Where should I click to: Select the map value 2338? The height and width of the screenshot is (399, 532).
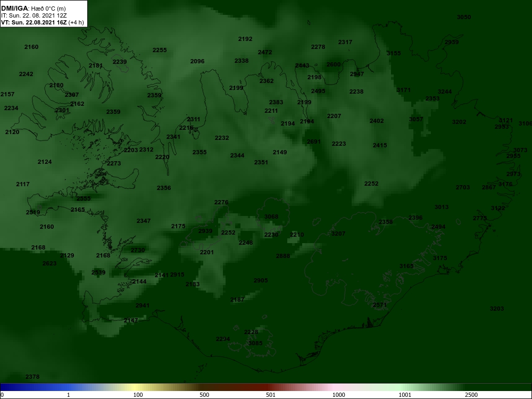[x=242, y=61]
